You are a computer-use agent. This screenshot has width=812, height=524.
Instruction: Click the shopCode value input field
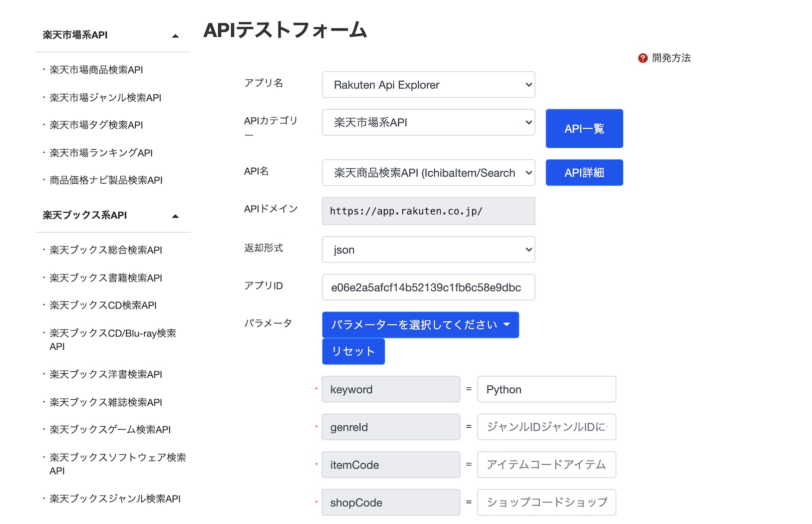click(546, 503)
